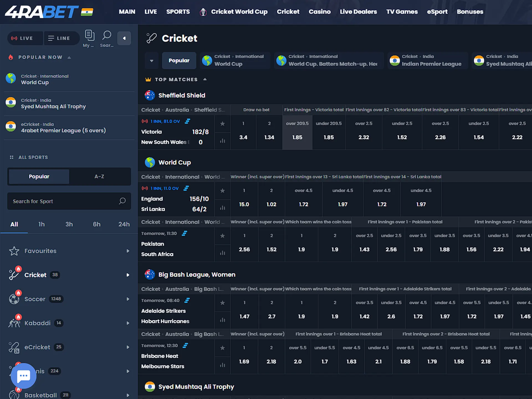Expand the Favourites sidebar item
This screenshot has width=532, height=399.
[128, 251]
